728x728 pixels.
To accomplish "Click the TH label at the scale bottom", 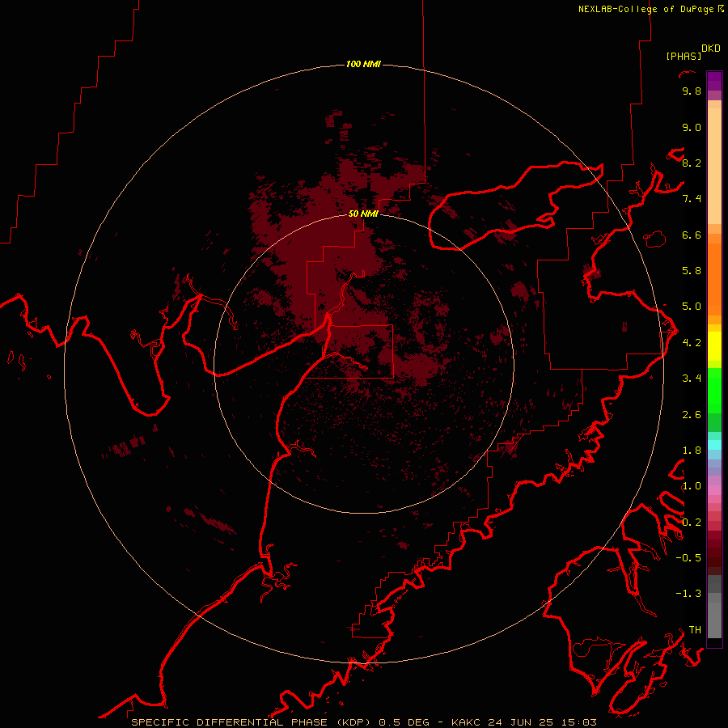I will click(x=695, y=629).
